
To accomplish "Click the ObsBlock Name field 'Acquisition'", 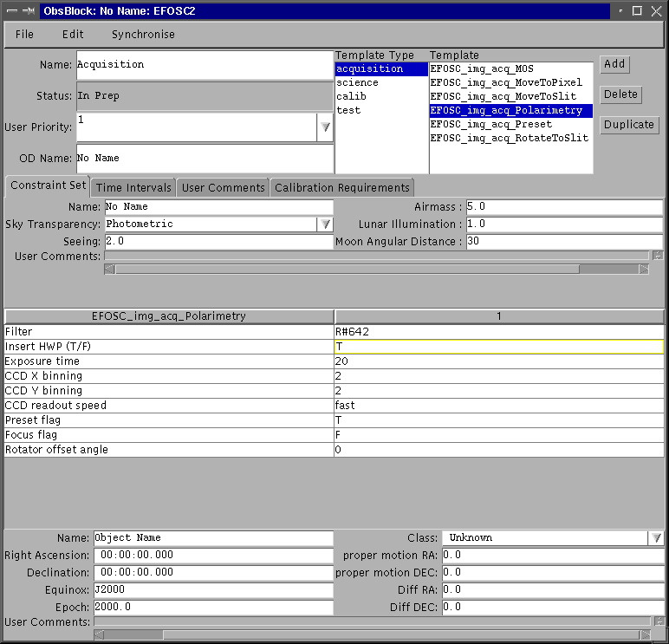I will coord(205,65).
